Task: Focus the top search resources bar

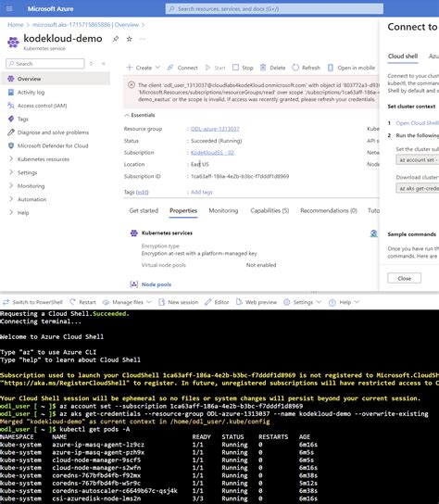Action: [x=274, y=8]
